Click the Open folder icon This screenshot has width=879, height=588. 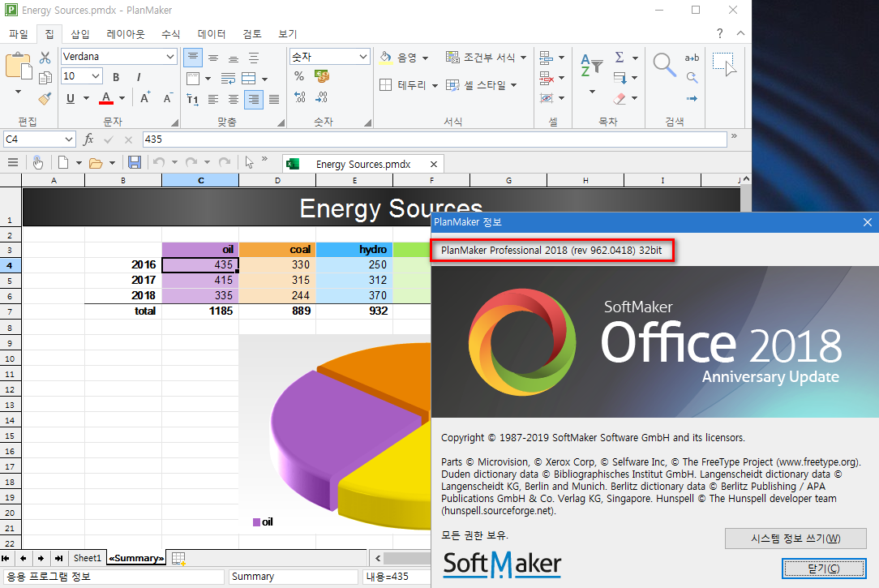(96, 163)
